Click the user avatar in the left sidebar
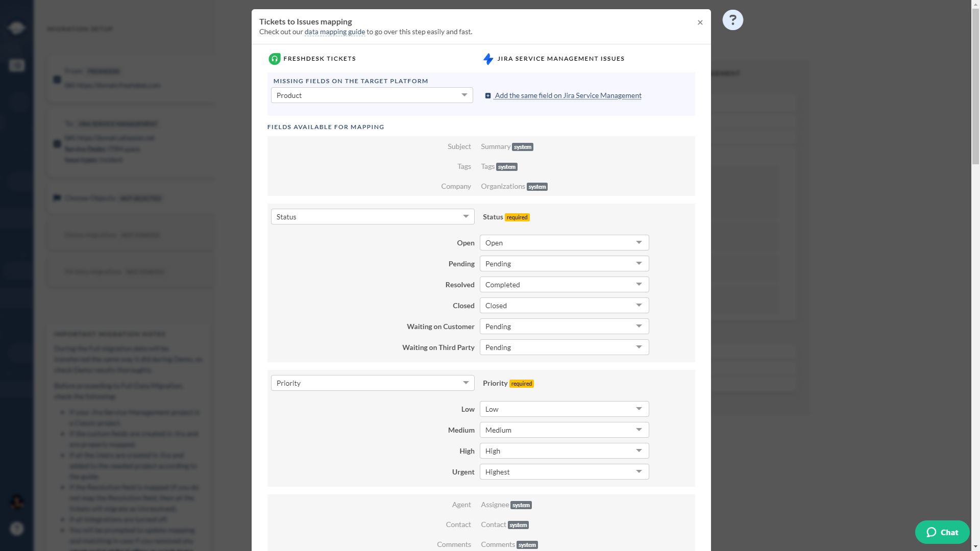 pos(17,502)
